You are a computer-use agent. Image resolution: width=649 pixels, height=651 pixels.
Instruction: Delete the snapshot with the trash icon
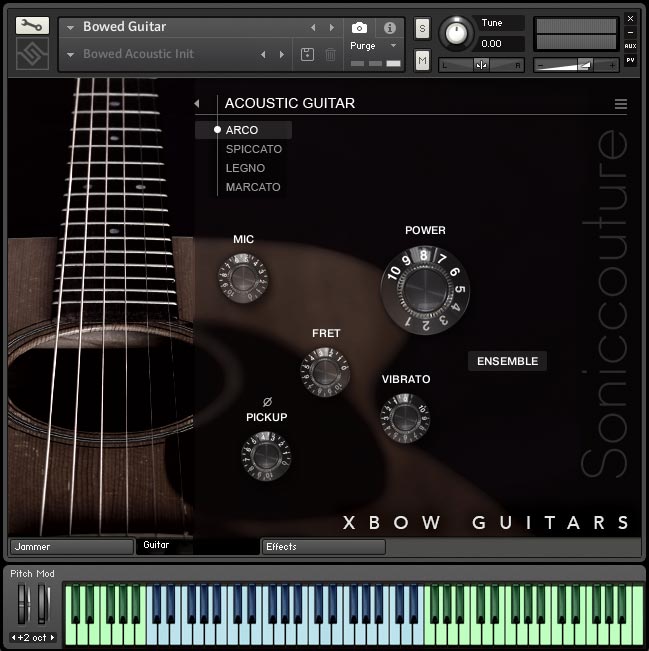coord(331,54)
